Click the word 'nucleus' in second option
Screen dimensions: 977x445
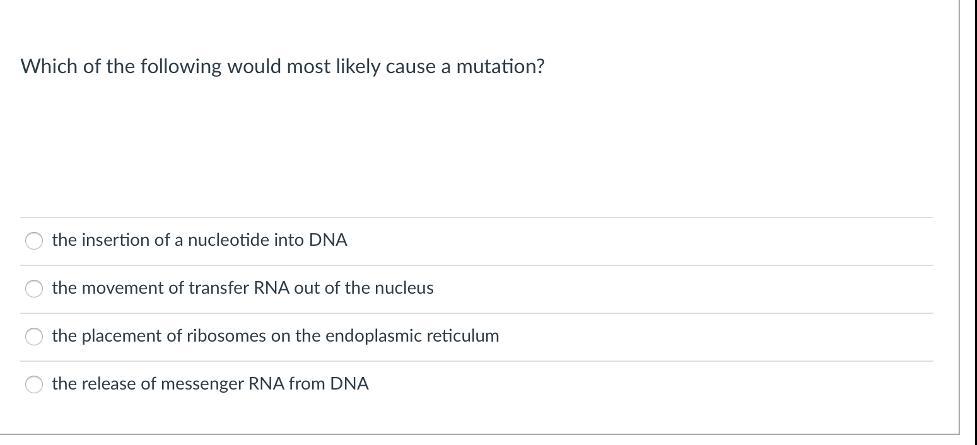click(404, 288)
